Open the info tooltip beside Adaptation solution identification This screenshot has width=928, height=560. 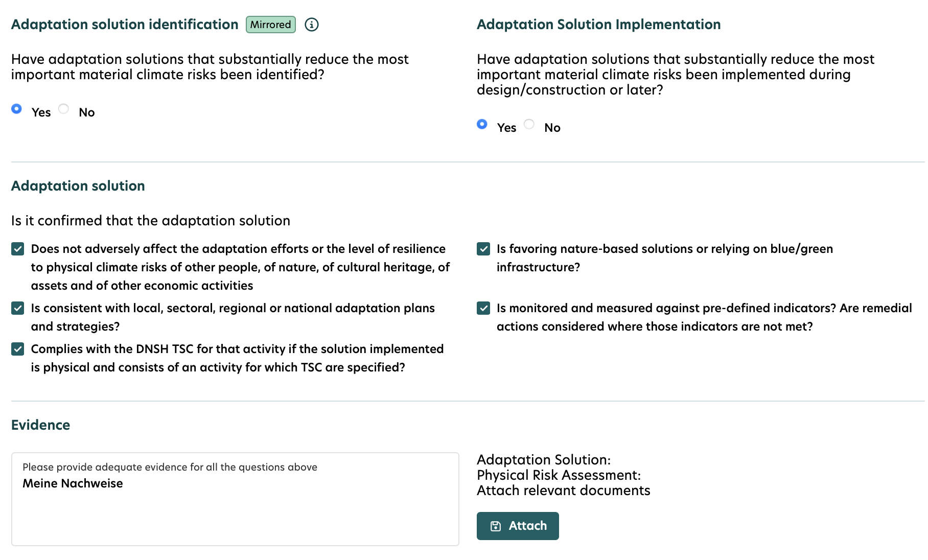pos(312,24)
